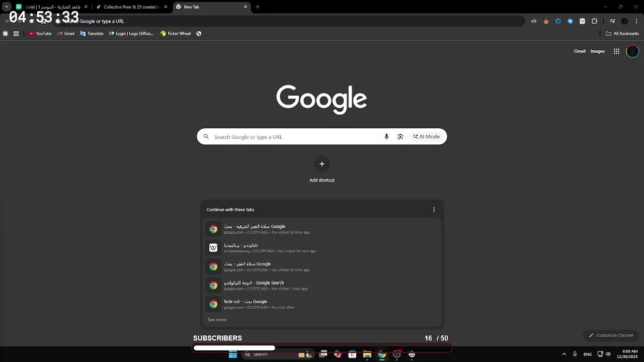
Task: Open the Chrome three-dot menu
Action: click(636, 21)
